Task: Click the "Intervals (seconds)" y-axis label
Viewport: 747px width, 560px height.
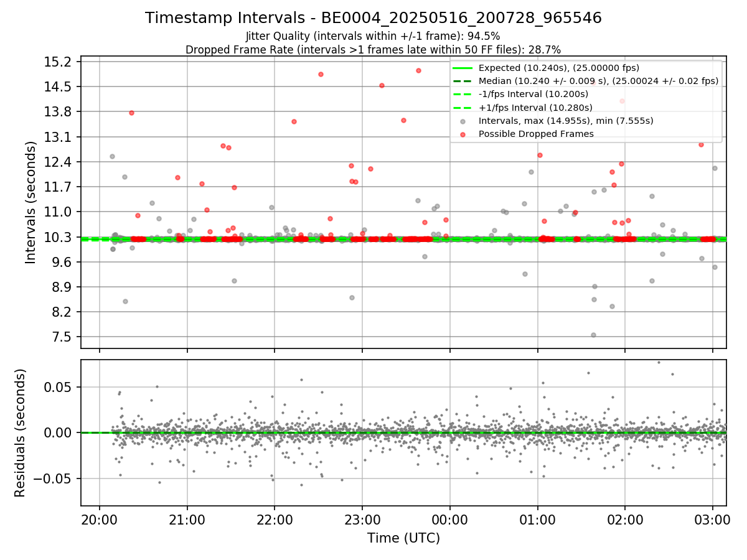Action: click(31, 202)
